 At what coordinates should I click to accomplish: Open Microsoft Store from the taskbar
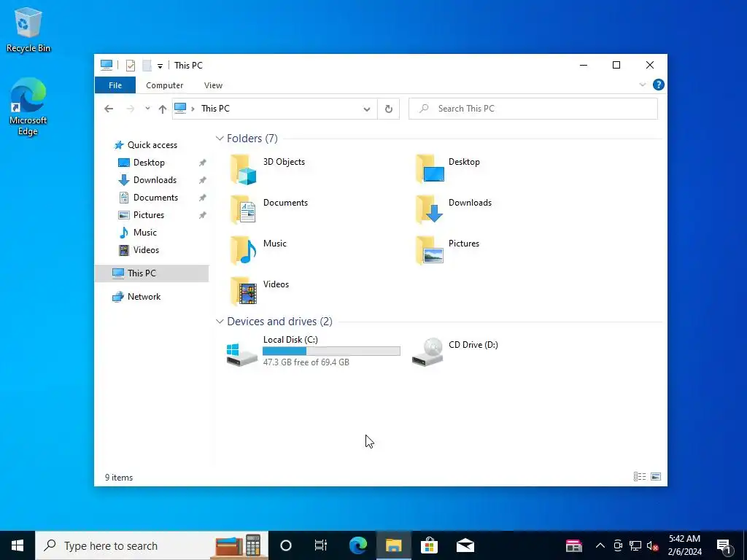[429, 545]
